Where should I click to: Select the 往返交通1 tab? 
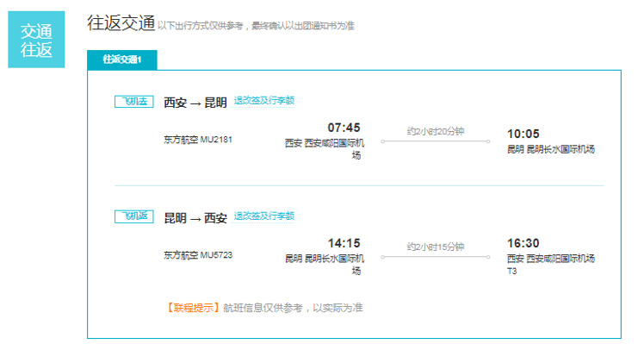click(122, 59)
